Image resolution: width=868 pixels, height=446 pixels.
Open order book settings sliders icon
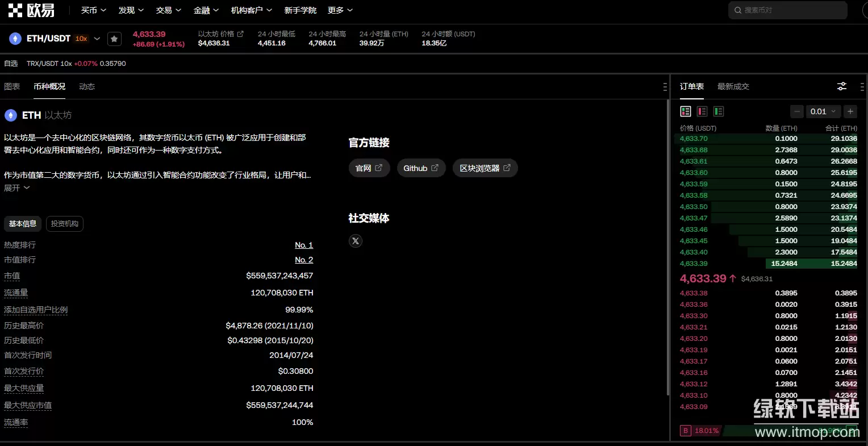tap(842, 86)
